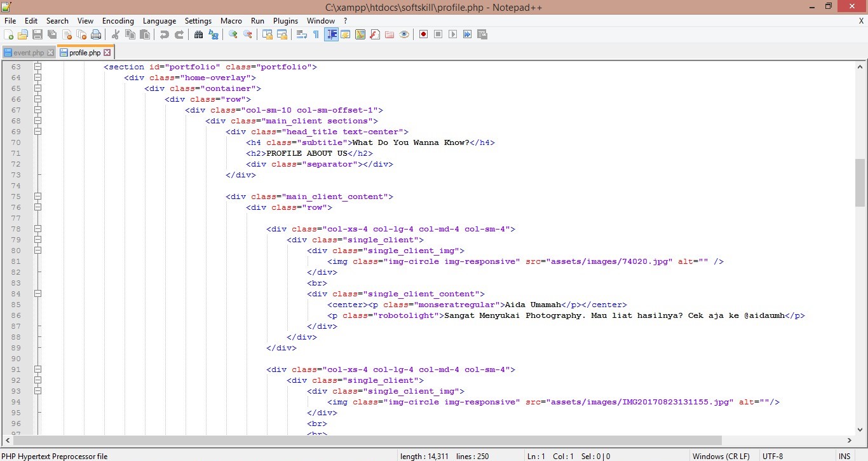This screenshot has height=461, width=868.
Task: Click the vertical scrollbar thumb
Action: pyautogui.click(x=860, y=183)
